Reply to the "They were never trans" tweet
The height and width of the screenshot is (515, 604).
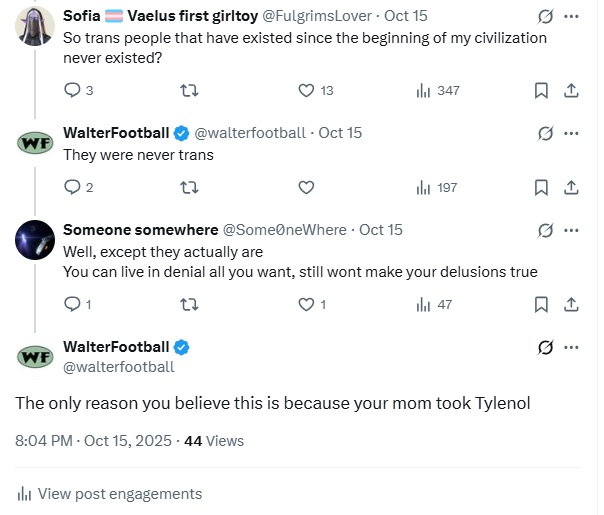(72, 187)
